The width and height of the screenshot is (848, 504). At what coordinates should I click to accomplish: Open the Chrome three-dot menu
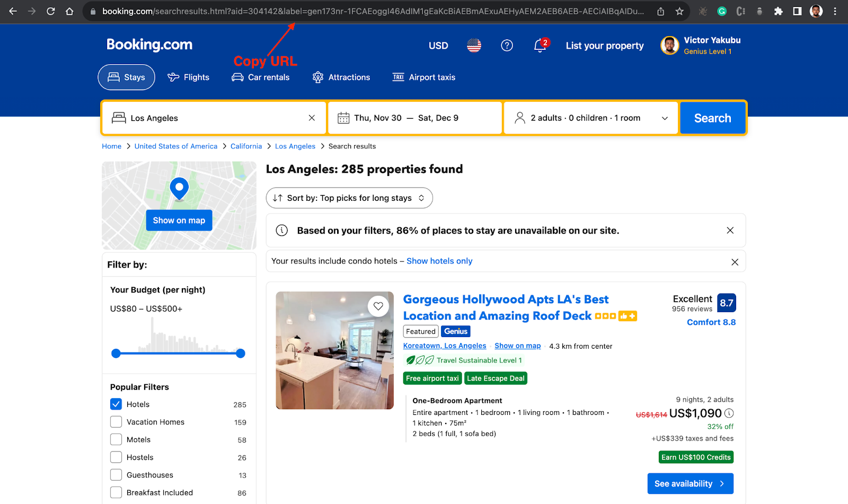tap(835, 11)
